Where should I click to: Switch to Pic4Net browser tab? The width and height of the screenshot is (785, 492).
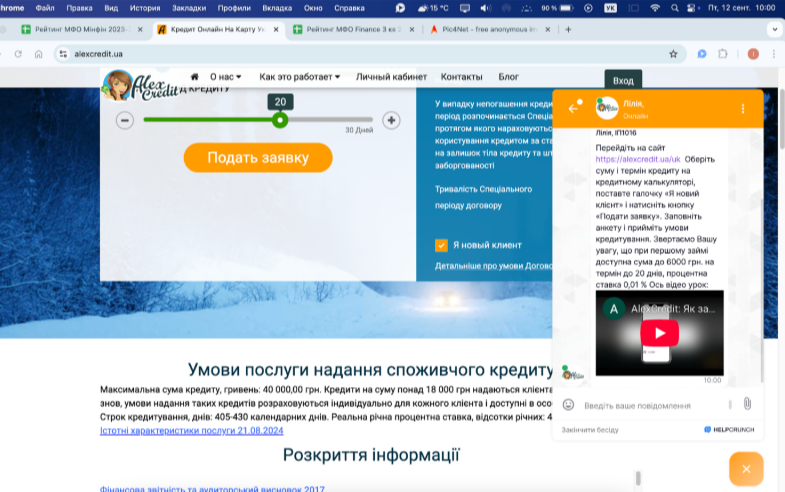[x=490, y=30]
